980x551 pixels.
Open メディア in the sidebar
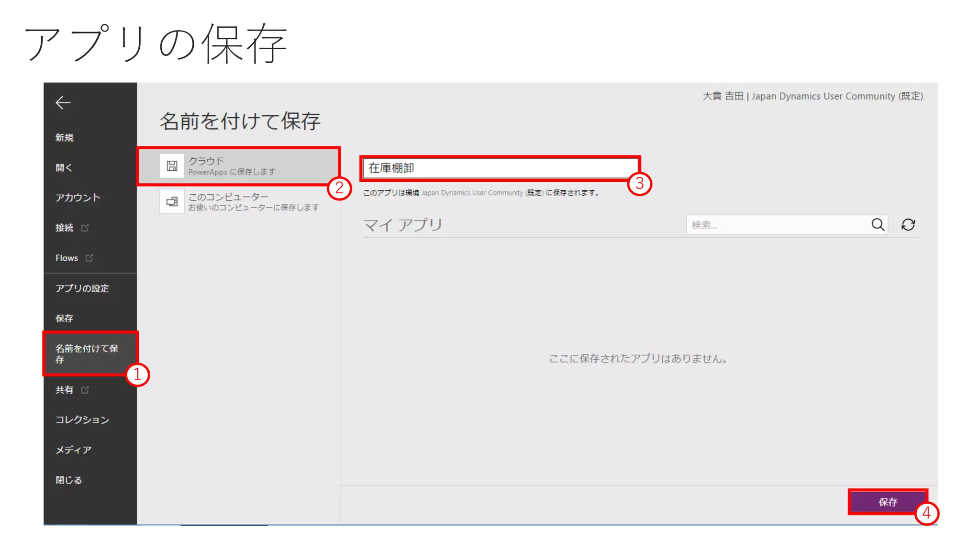73,450
